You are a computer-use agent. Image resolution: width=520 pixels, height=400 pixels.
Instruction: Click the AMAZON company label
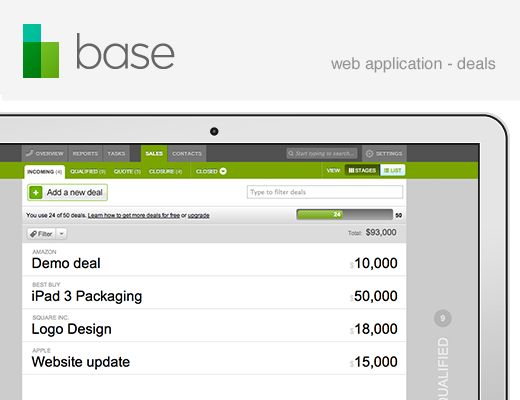(x=44, y=252)
